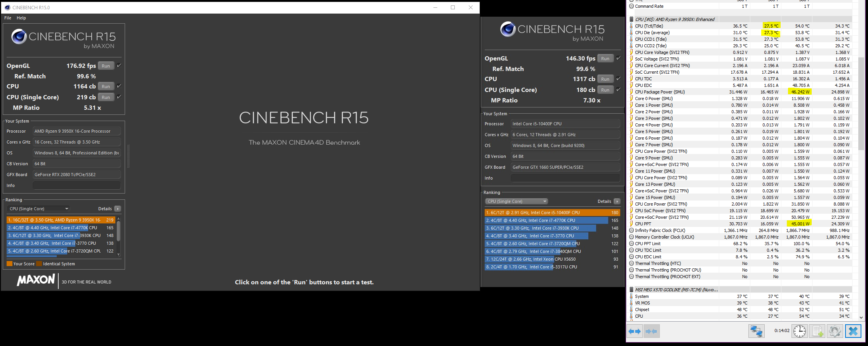Select ranking row Intel Xeon CPU X5650
The image size is (868, 346).
point(552,259)
